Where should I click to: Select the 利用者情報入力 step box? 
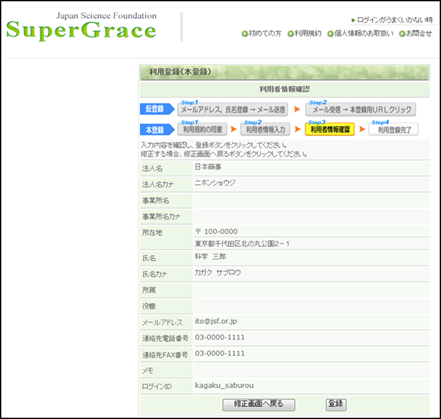click(x=265, y=130)
